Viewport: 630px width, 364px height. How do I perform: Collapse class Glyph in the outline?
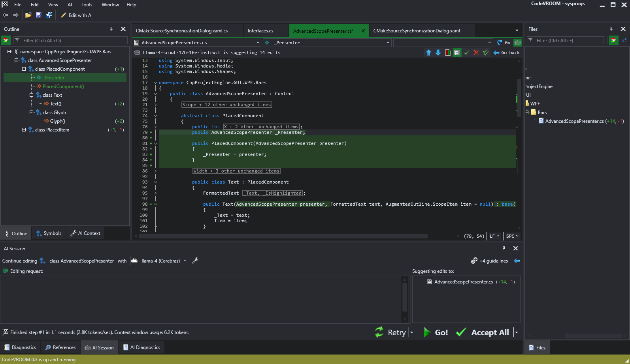pyautogui.click(x=32, y=112)
